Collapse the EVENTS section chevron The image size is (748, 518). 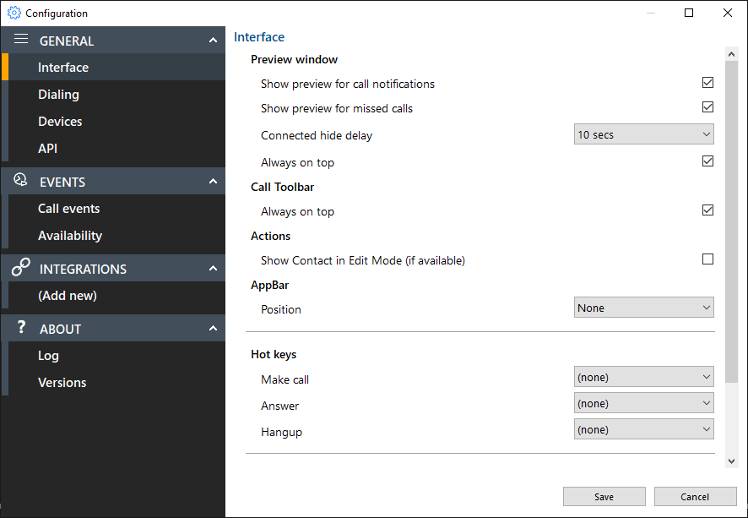212,182
